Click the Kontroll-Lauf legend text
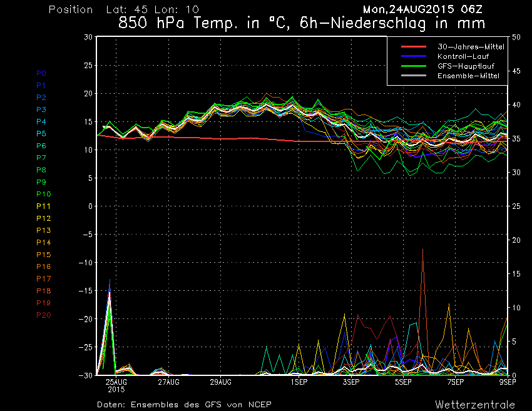 click(x=463, y=56)
